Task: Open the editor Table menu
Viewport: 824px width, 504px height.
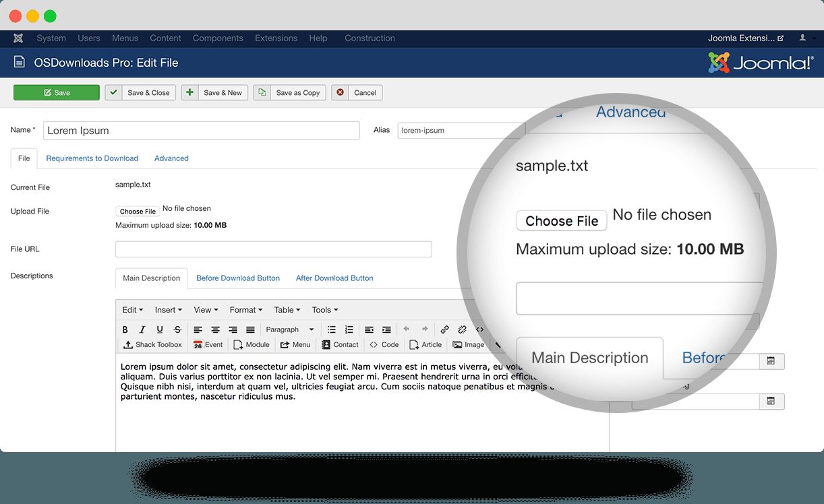Action: 287,310
